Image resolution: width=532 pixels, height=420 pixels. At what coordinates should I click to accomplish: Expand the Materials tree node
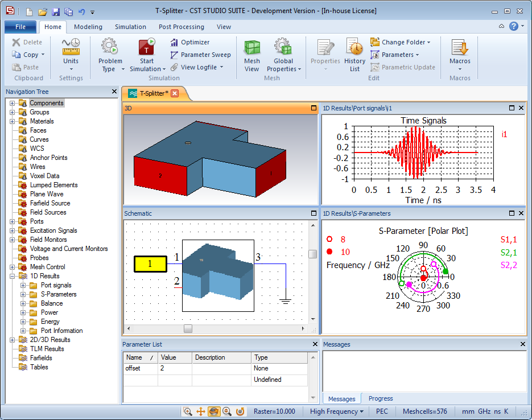point(12,121)
